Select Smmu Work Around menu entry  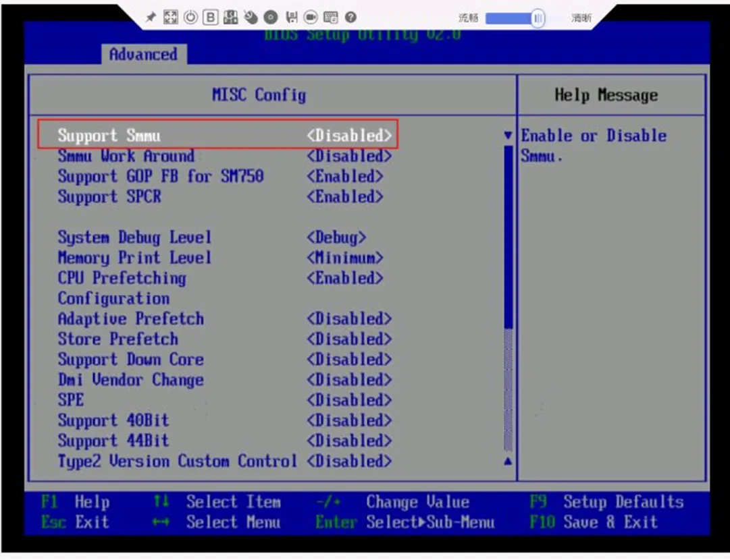click(x=126, y=156)
